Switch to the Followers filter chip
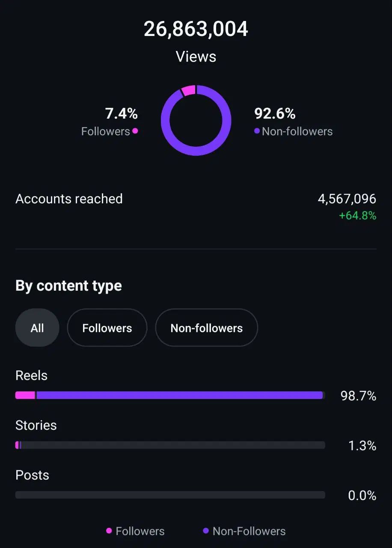 [x=107, y=328]
